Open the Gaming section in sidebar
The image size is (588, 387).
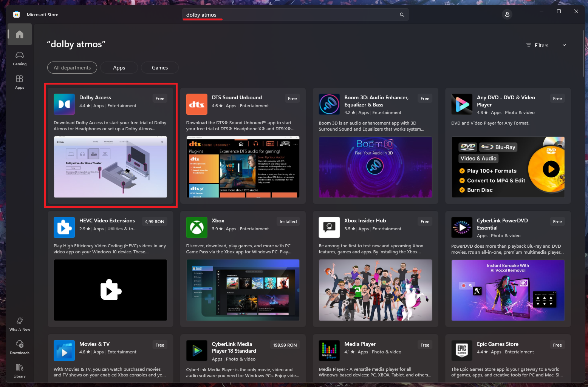[20, 59]
